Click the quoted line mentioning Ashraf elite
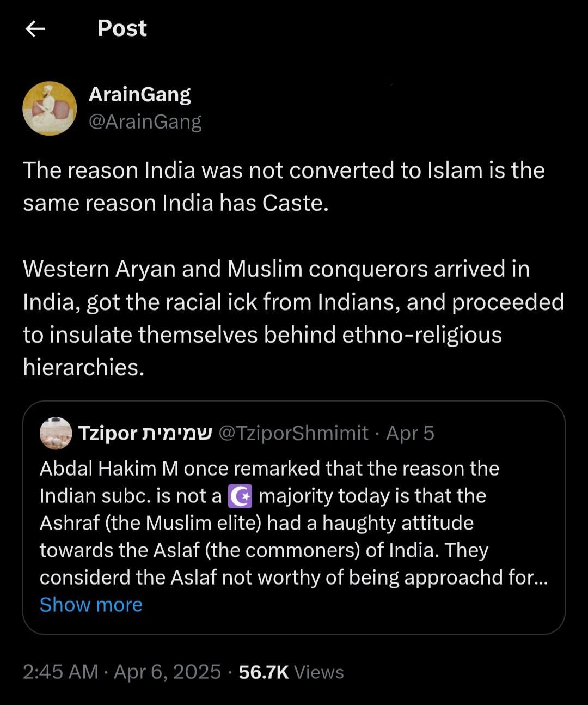 pyautogui.click(x=256, y=523)
